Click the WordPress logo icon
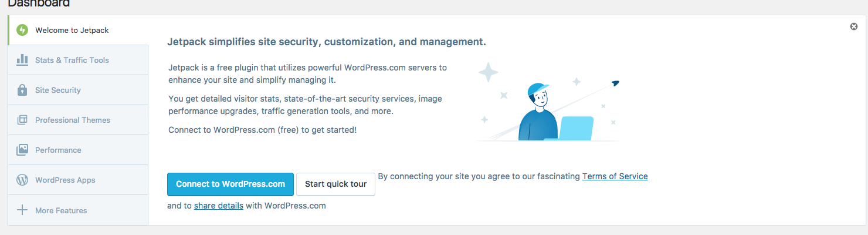 [22, 180]
